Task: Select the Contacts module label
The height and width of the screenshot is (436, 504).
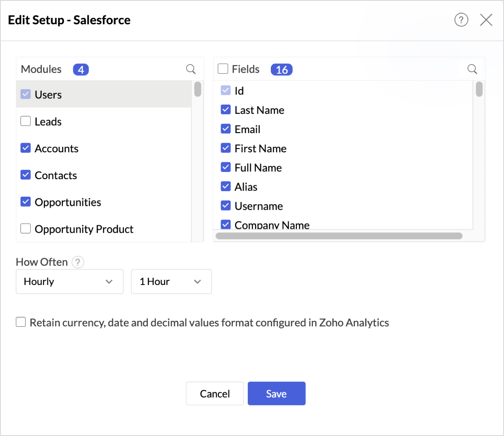Action: [56, 175]
